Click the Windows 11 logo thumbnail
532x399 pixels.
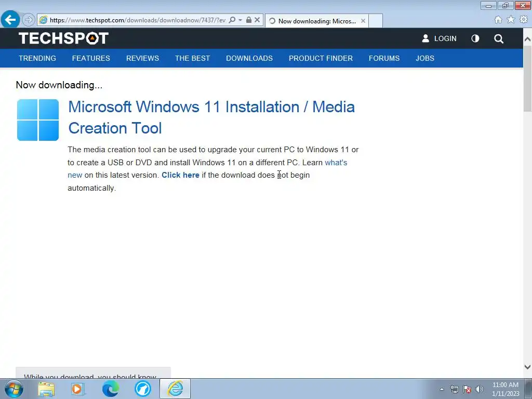[37, 120]
